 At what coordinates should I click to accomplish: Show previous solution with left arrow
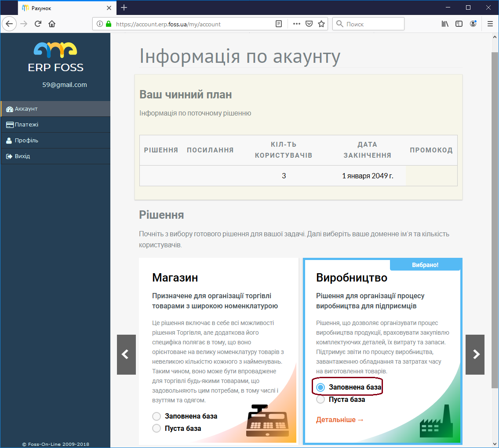(x=126, y=354)
